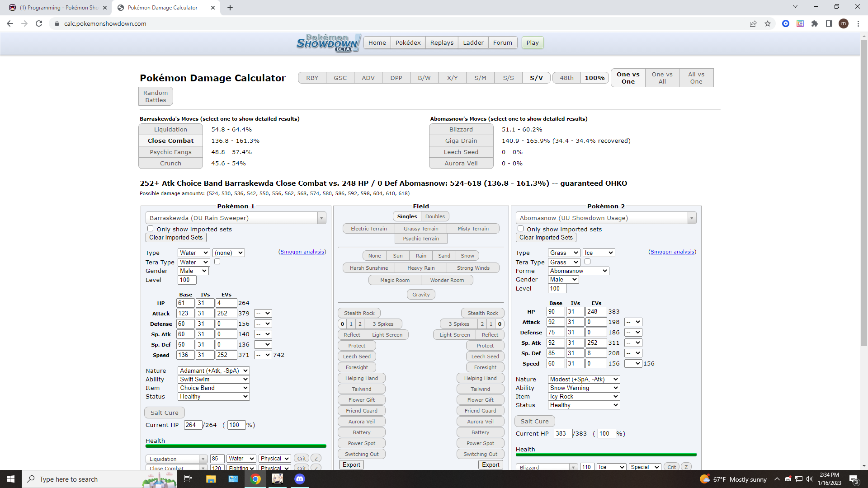
Task: Click the volume icon in system tray
Action: point(809,479)
